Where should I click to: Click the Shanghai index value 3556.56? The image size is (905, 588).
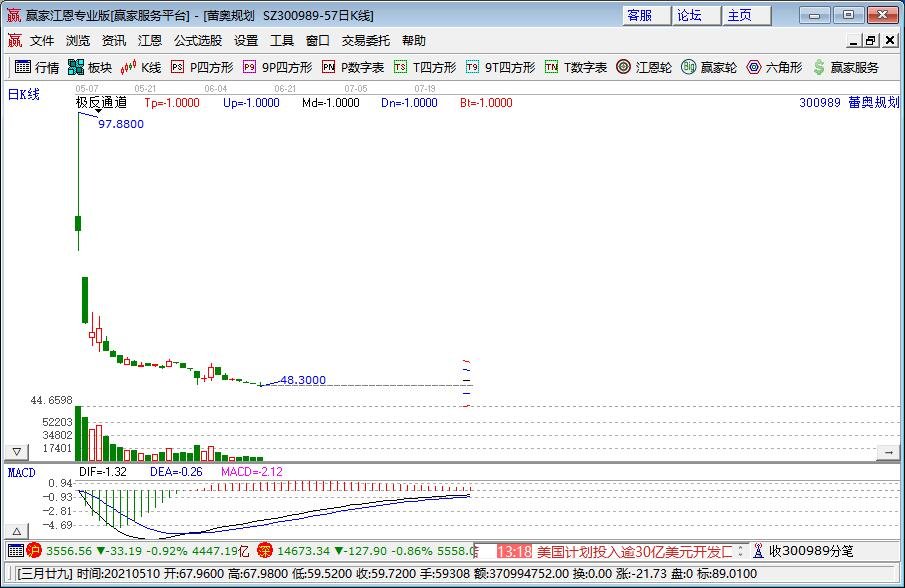69,551
